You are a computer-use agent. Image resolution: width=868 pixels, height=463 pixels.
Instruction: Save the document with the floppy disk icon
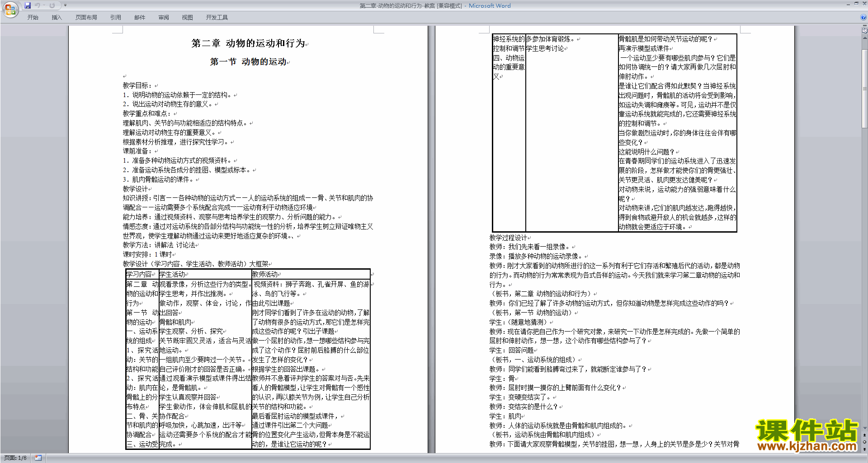click(x=28, y=5)
